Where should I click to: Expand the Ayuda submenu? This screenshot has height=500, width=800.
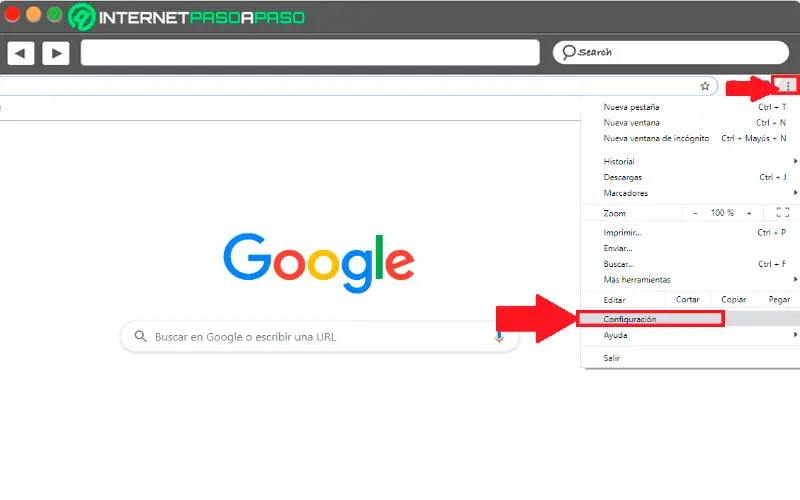691,335
